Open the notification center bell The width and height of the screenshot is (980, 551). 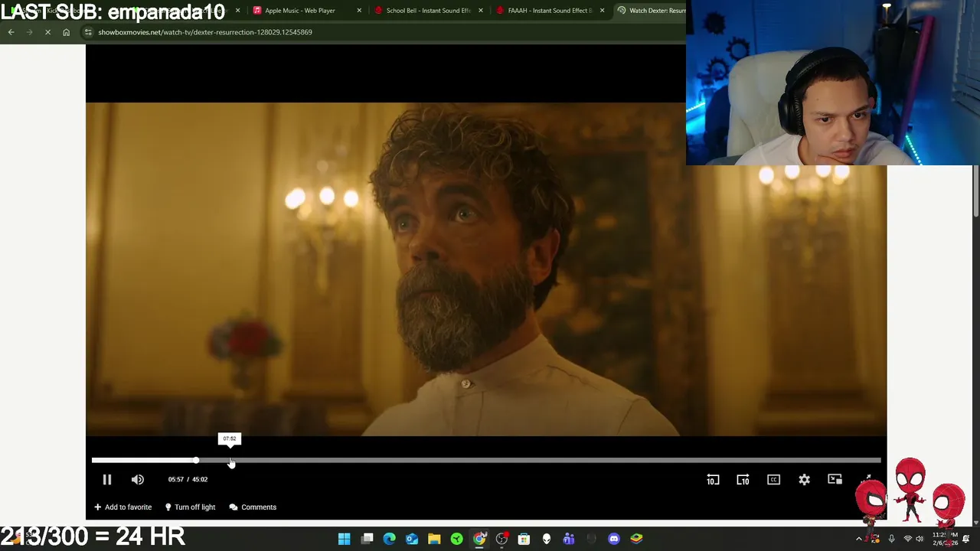(965, 539)
